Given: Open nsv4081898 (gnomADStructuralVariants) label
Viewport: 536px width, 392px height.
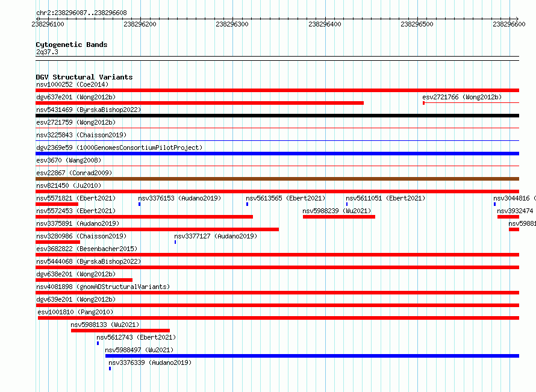Looking at the screenshot, I should [x=103, y=287].
